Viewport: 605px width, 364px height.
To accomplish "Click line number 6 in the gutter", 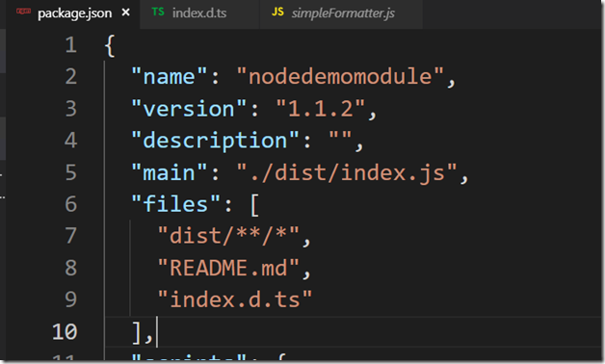I will click(70, 204).
